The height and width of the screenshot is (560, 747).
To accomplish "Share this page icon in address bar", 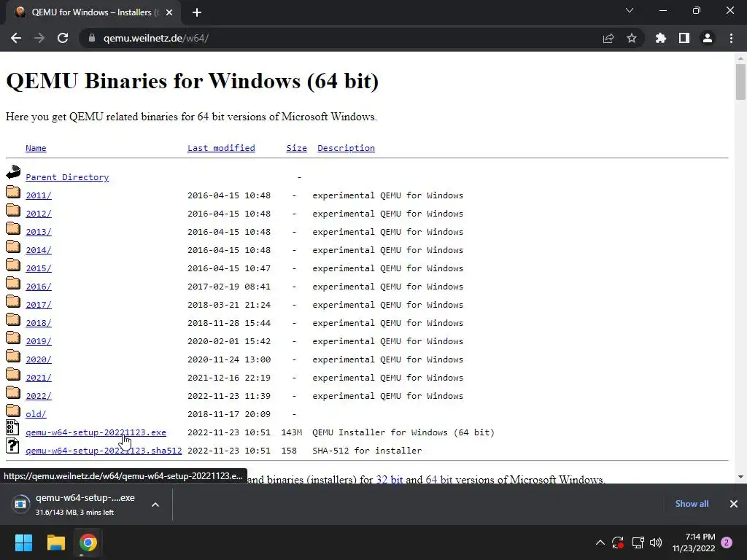I will [608, 38].
